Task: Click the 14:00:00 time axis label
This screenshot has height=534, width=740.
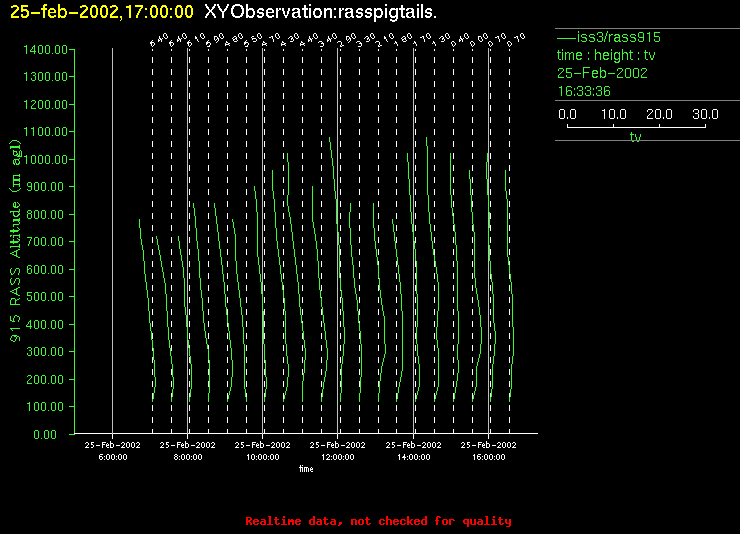Action: pos(414,456)
